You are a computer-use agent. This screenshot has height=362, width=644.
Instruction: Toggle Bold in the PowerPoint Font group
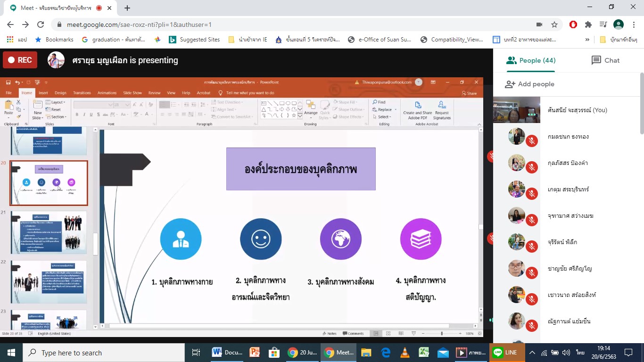[x=77, y=114]
